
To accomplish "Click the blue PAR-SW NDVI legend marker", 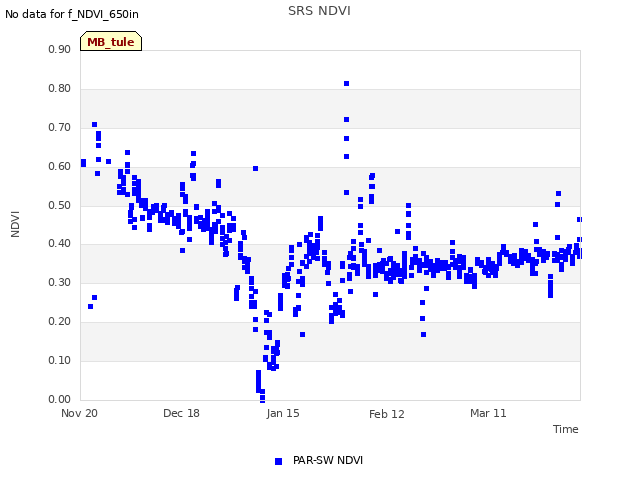I will click(278, 461).
